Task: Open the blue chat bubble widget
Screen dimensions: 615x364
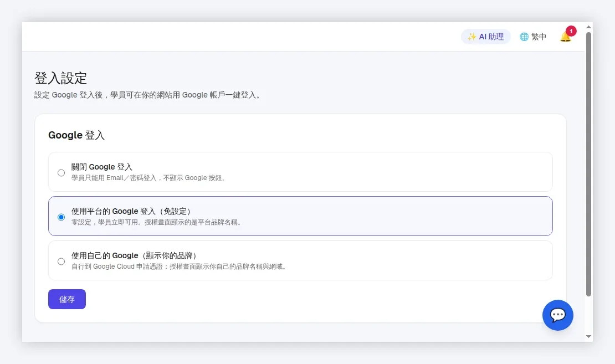Action: pos(558,315)
